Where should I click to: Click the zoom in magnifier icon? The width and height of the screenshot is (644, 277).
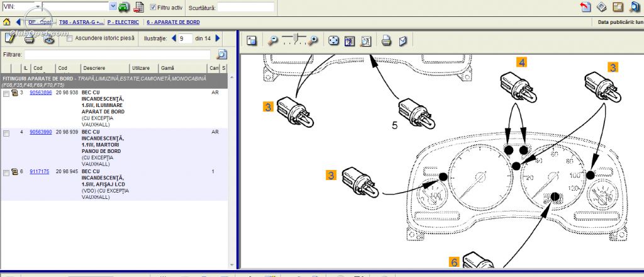pyautogui.click(x=313, y=40)
